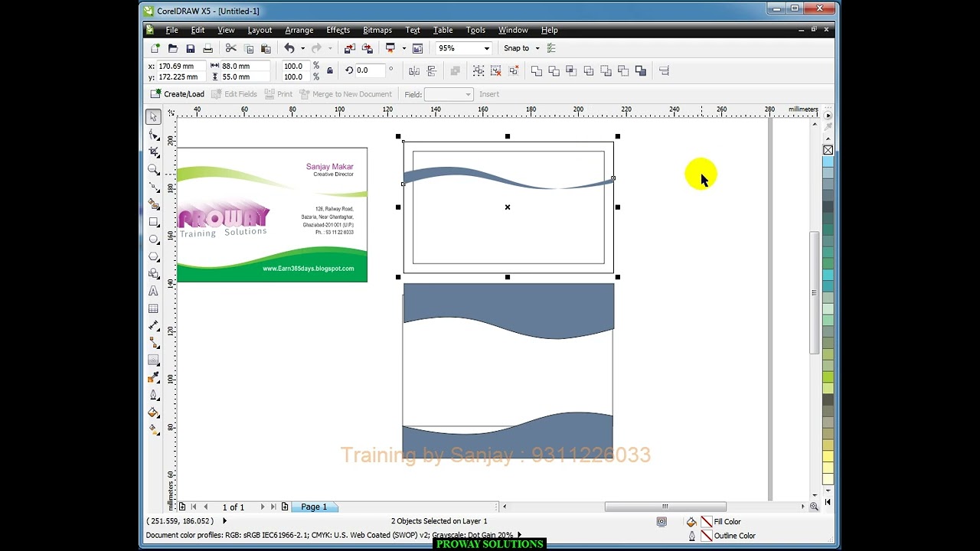Screen dimensions: 980x551
Task: Select the Fill tool
Action: point(153,413)
